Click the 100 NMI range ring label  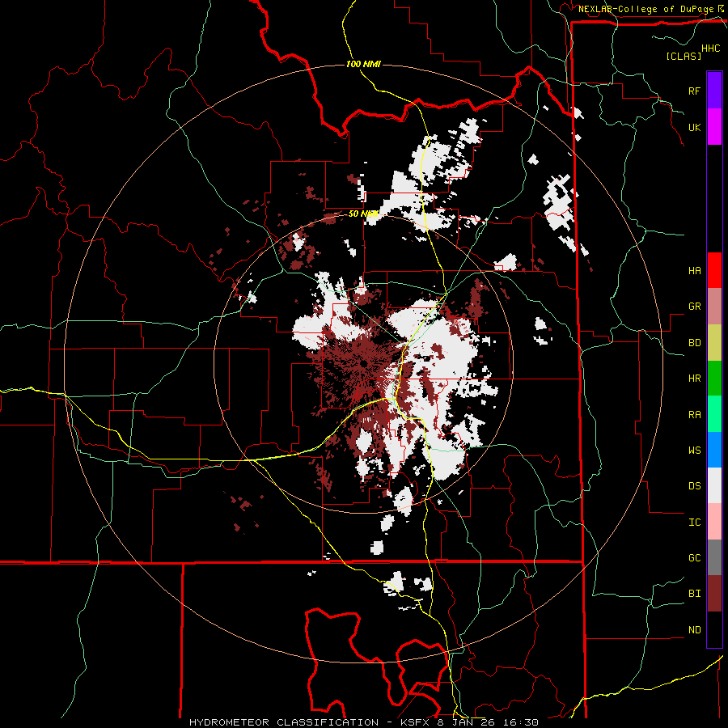(363, 64)
